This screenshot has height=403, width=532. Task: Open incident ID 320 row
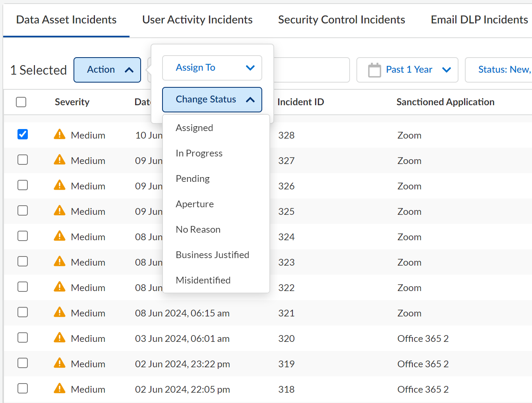(x=286, y=339)
